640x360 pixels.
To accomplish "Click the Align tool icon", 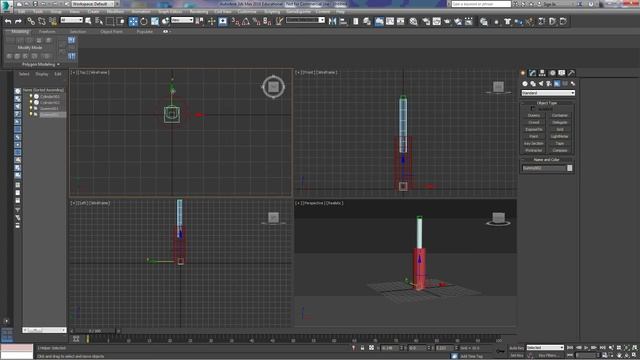I will click(343, 21).
